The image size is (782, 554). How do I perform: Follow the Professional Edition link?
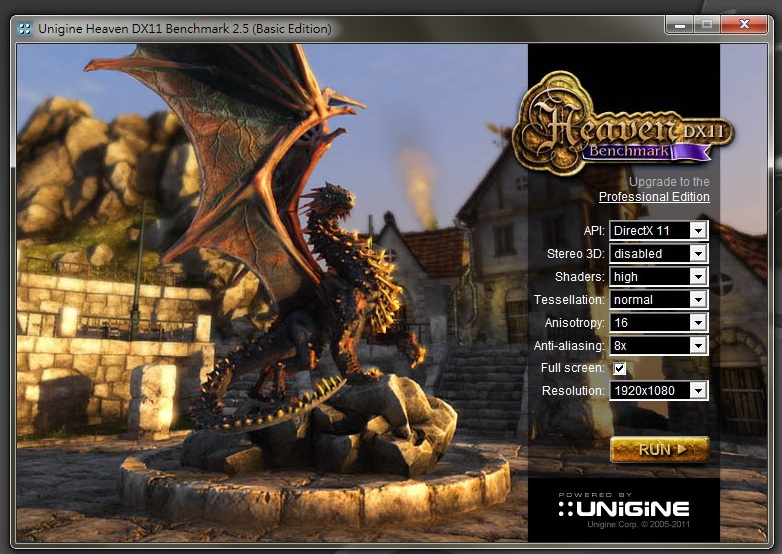(x=654, y=197)
